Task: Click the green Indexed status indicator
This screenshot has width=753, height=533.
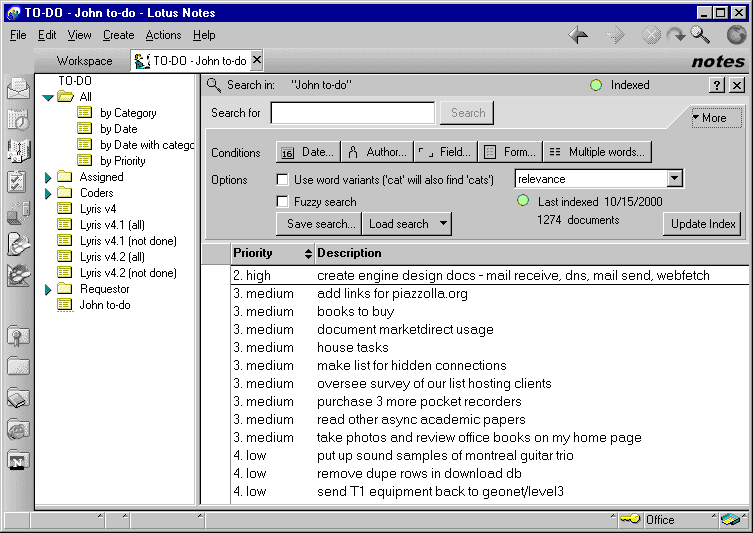Action: (x=596, y=85)
